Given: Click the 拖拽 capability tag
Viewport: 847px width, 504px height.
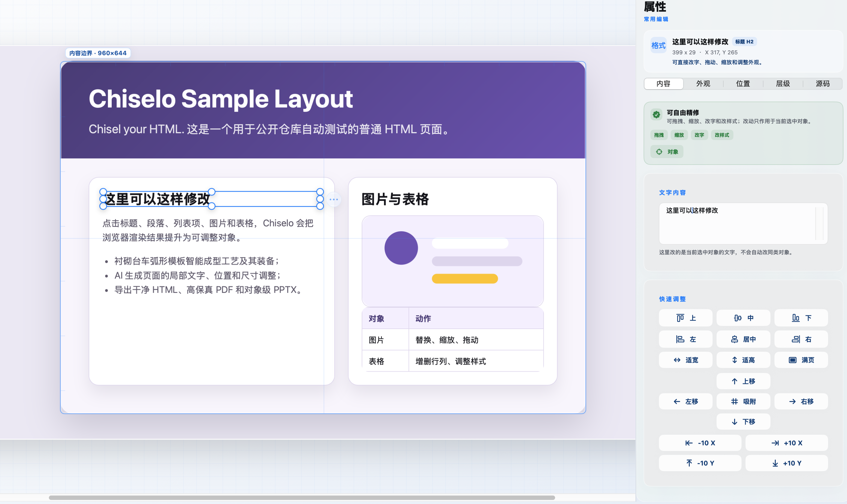Looking at the screenshot, I should tap(659, 135).
